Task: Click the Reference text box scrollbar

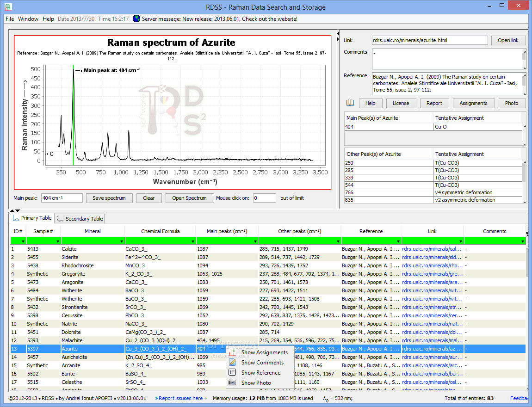Action: coord(524,83)
